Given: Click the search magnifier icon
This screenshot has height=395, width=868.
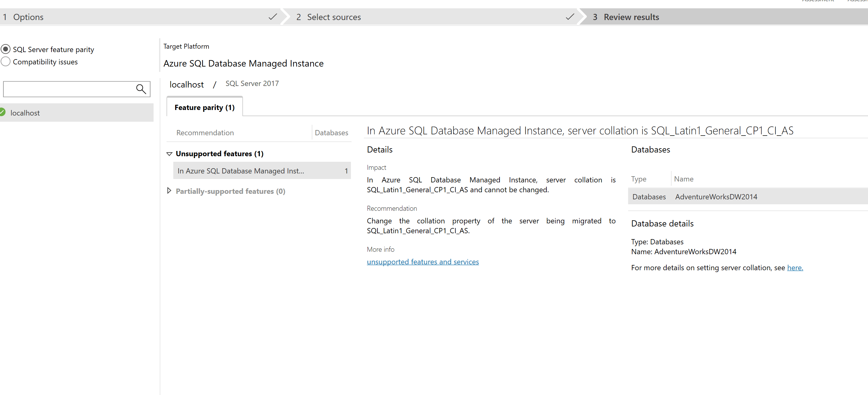Looking at the screenshot, I should point(141,89).
